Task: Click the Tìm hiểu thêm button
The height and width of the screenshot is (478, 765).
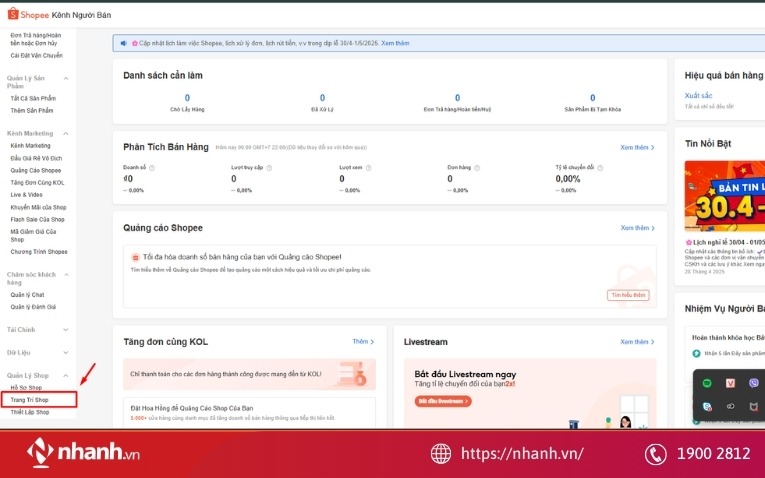Action: tap(627, 295)
